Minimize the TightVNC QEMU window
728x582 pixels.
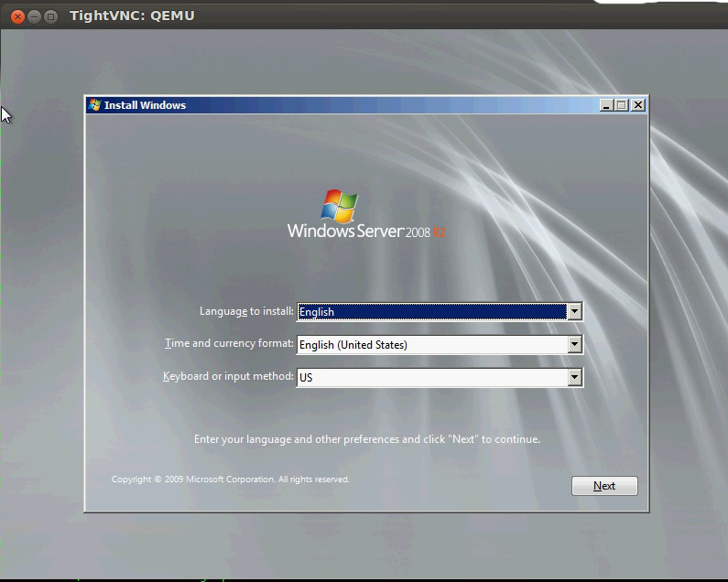point(34,16)
